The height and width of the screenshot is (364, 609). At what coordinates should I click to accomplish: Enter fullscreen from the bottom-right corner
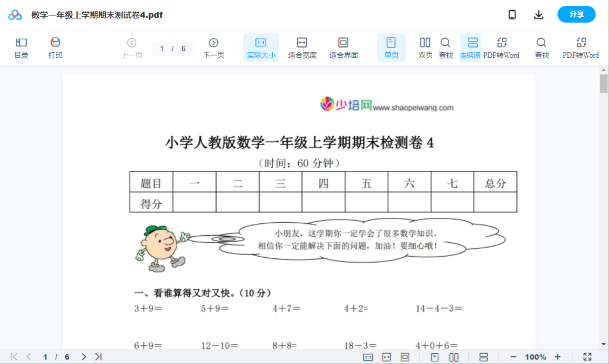point(588,356)
